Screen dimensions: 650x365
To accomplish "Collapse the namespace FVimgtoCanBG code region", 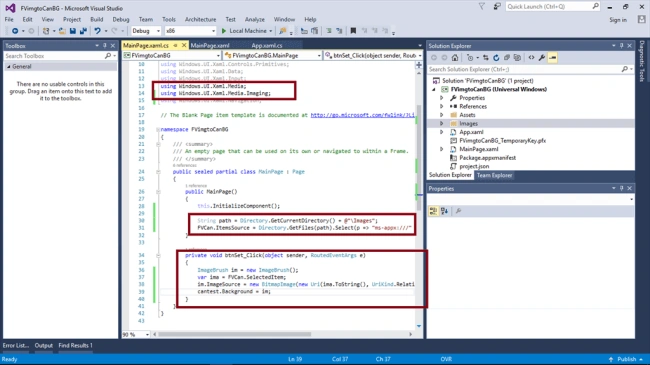I will click(158, 129).
